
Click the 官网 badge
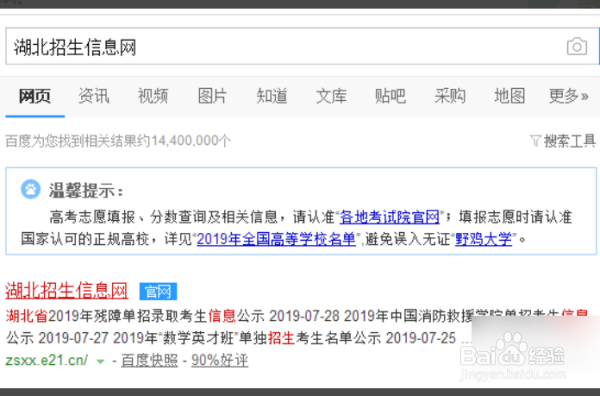click(158, 292)
